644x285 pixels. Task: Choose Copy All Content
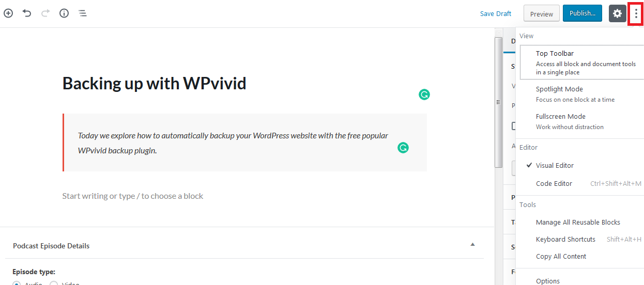tap(561, 256)
